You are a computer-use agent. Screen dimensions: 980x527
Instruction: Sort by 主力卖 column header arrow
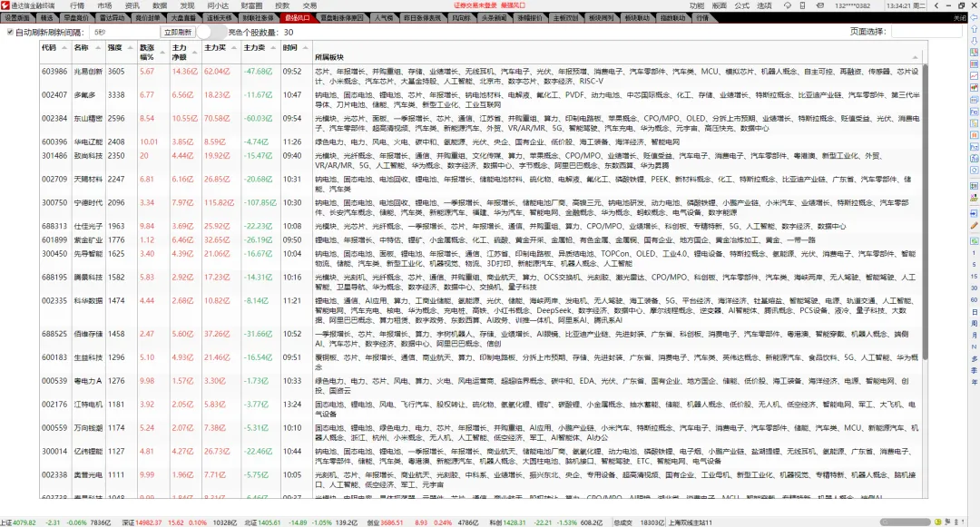click(273, 48)
